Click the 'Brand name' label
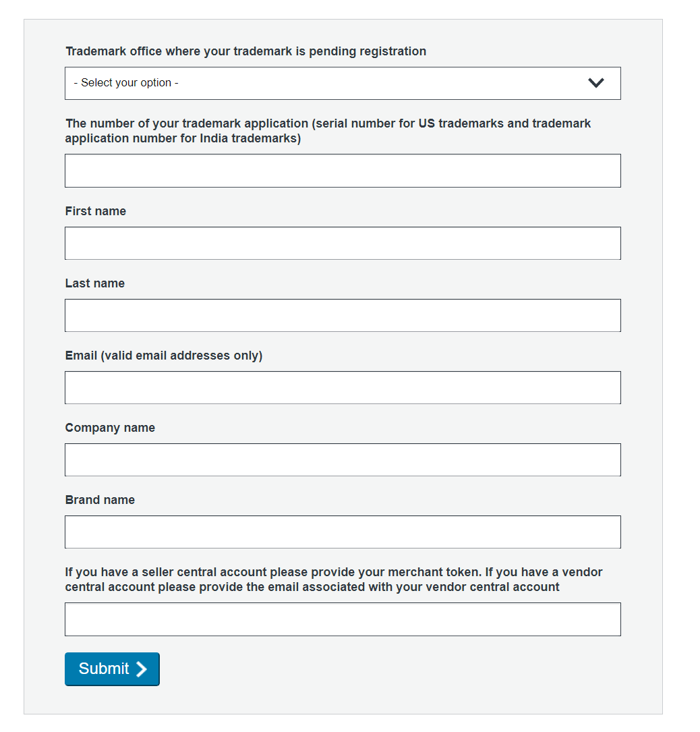 100,500
